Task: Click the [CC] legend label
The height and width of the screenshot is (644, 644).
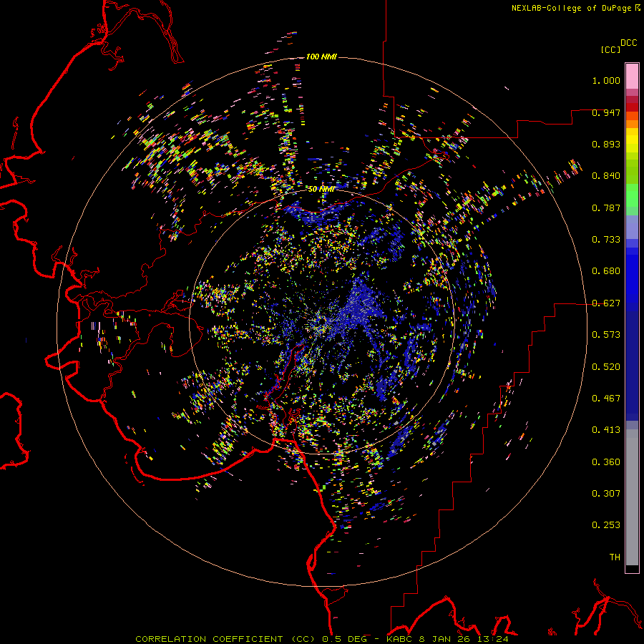Action: tap(611, 49)
